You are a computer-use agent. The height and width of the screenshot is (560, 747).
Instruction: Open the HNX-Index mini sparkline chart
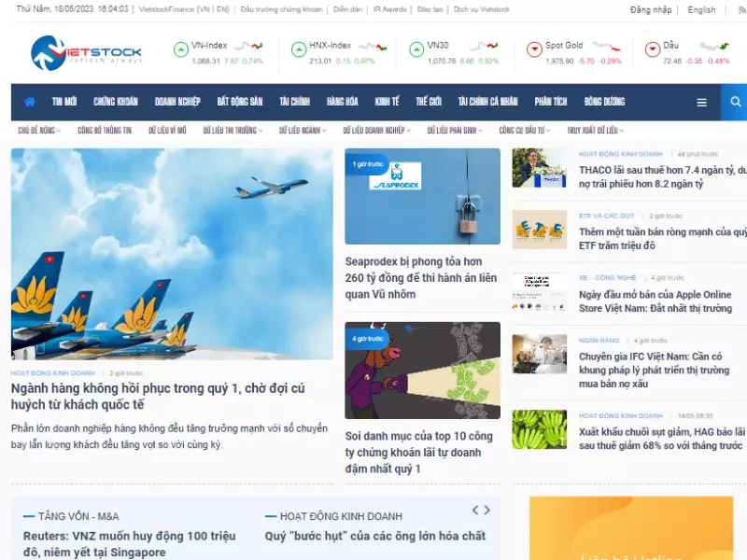[373, 46]
